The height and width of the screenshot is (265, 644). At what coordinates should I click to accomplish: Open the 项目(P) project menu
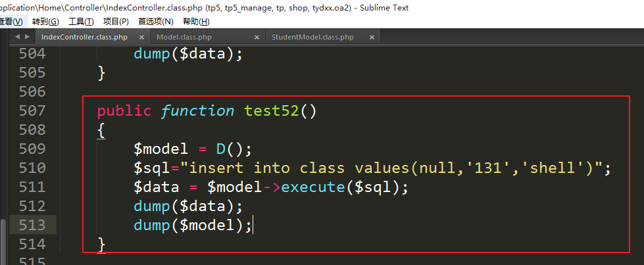(x=116, y=22)
